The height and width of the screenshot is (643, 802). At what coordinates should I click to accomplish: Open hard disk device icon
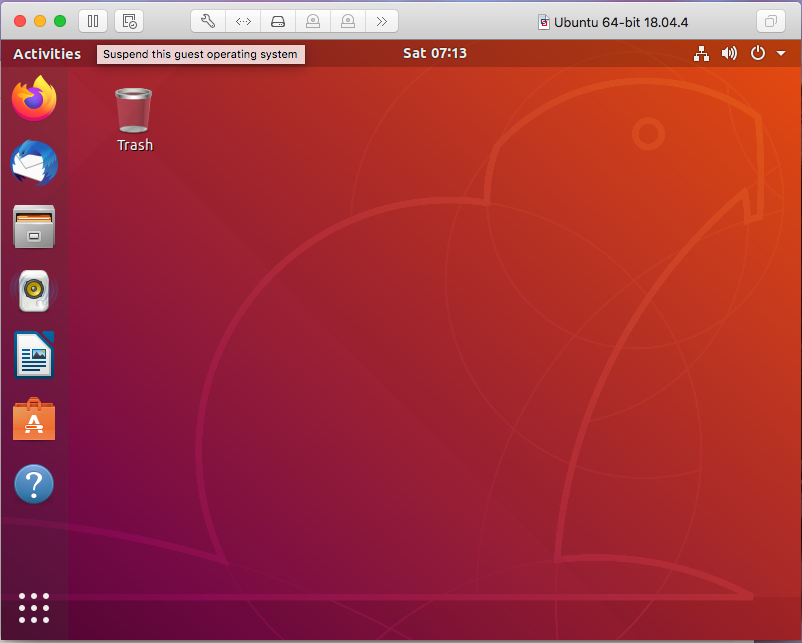(x=278, y=21)
